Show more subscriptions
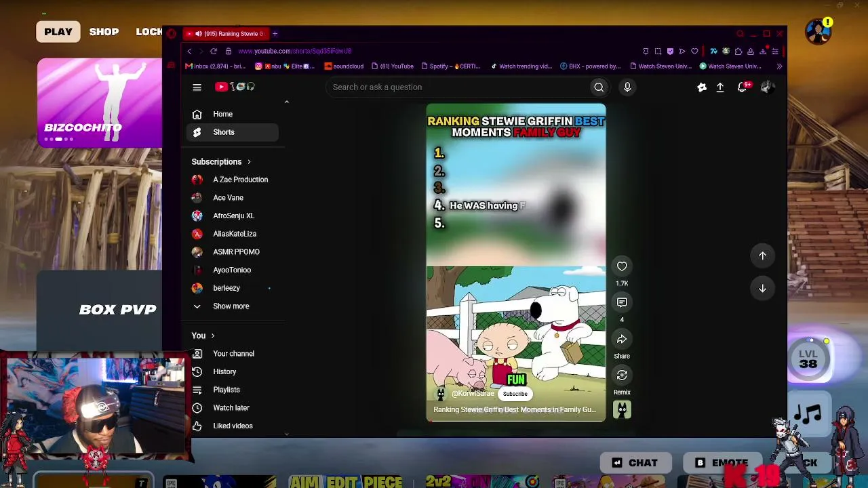 (231, 306)
